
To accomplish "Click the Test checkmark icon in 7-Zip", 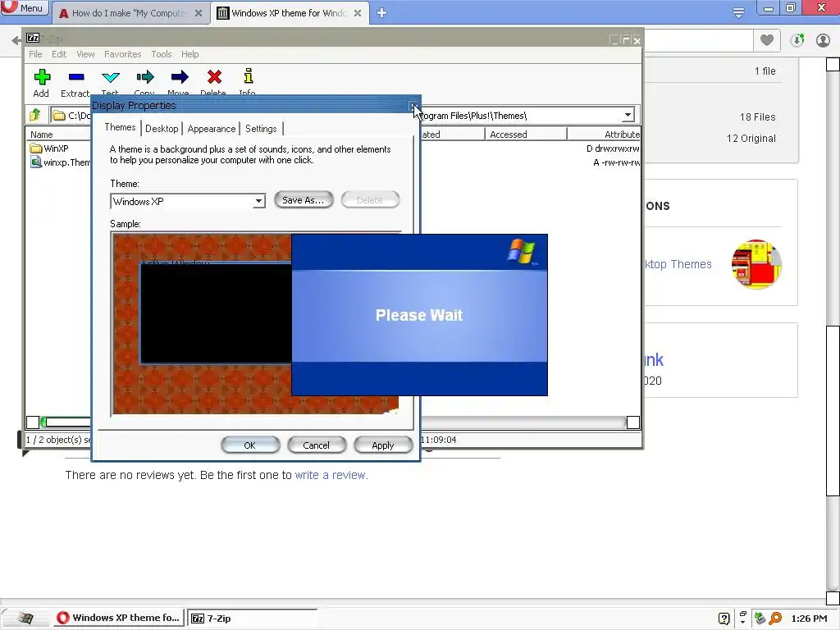I will 111,77.
